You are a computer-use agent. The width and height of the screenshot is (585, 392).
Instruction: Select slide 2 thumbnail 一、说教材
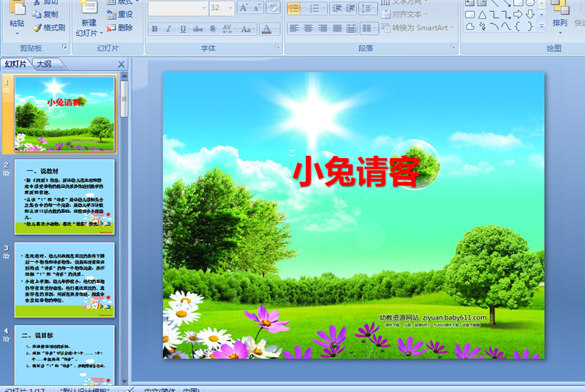(64, 197)
